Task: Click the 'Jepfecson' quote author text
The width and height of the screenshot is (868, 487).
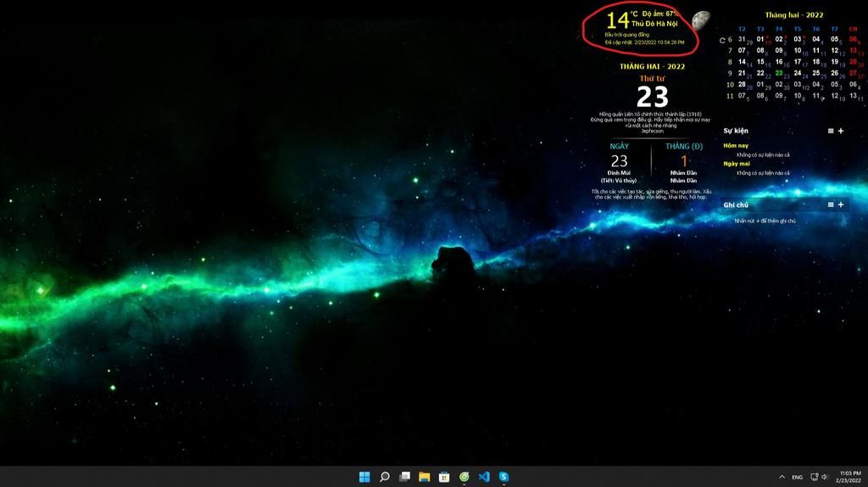Action: point(652,132)
